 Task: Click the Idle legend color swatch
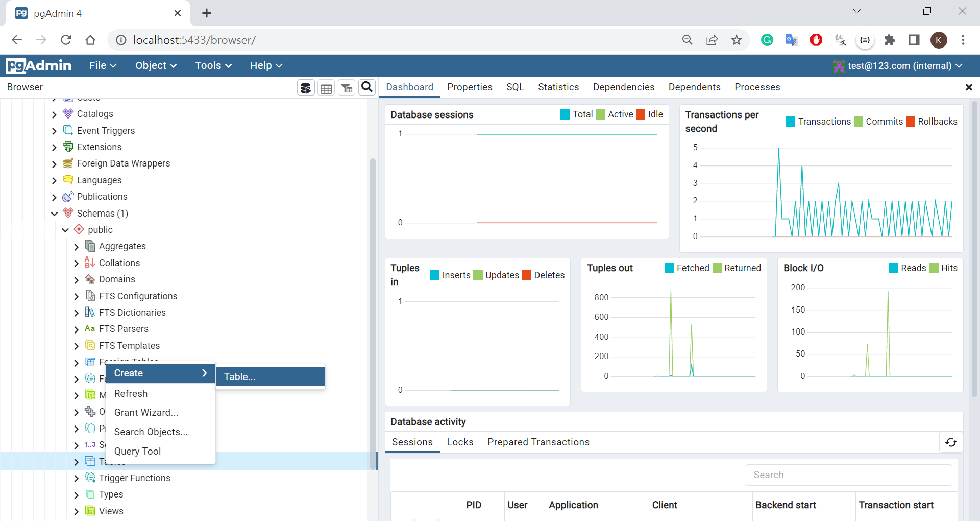641,114
